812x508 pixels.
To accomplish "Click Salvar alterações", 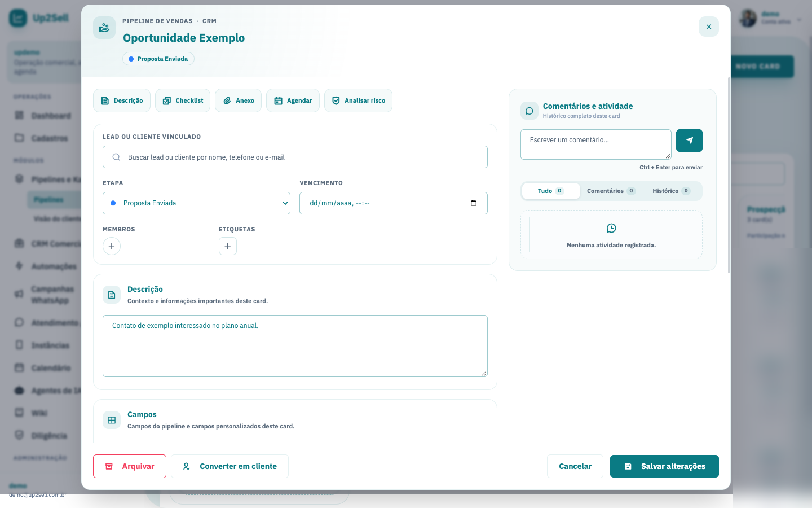I will [664, 466].
